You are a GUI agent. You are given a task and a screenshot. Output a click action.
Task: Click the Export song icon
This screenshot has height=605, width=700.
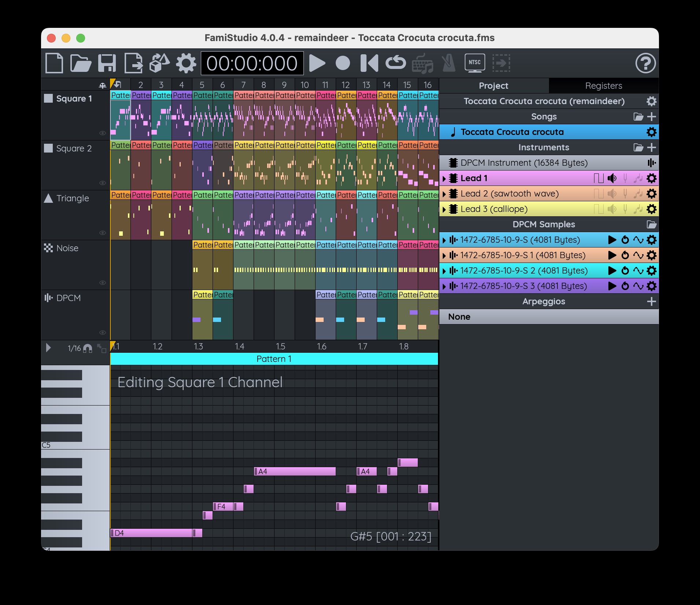coord(133,63)
